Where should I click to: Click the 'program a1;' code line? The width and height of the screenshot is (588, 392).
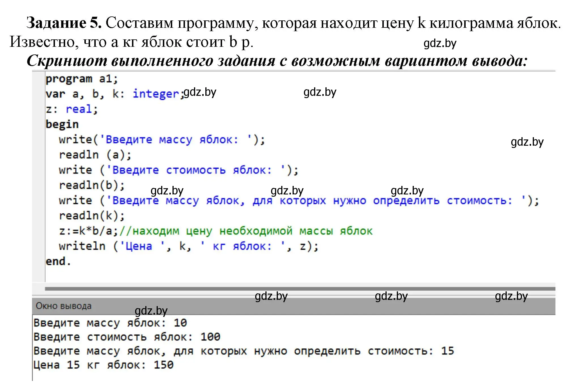[x=82, y=79]
